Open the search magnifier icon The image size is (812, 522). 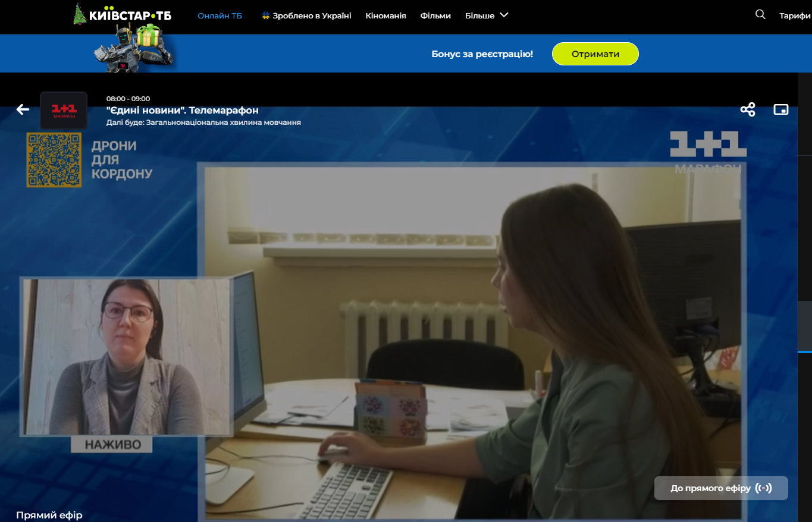pyautogui.click(x=760, y=15)
